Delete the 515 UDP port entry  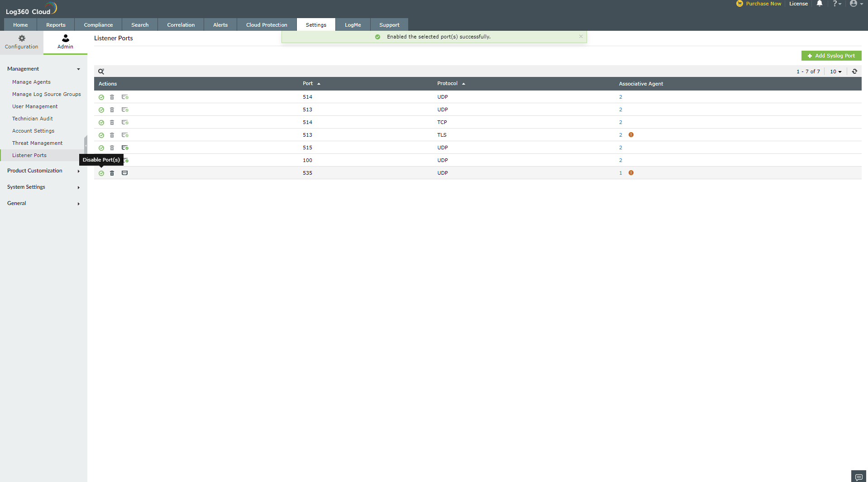[112, 148]
